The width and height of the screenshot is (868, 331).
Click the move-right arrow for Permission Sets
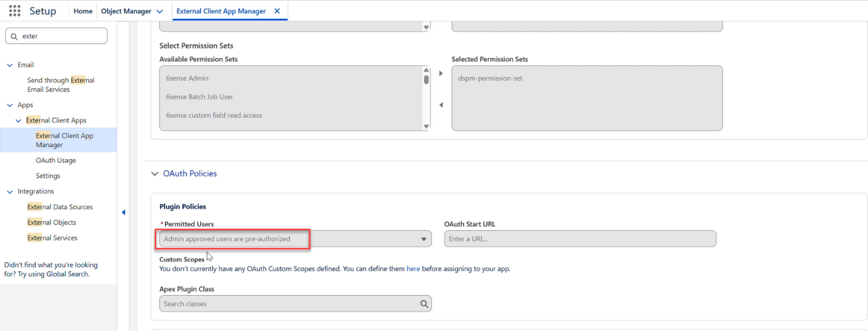pos(441,74)
